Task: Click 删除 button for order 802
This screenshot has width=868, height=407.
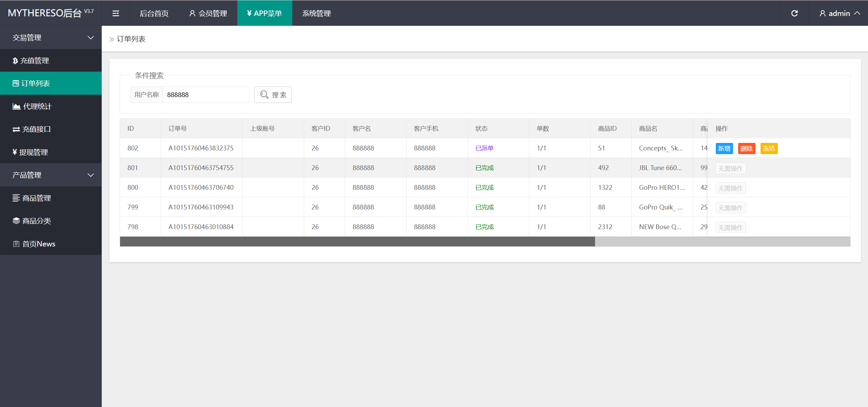Action: (746, 148)
